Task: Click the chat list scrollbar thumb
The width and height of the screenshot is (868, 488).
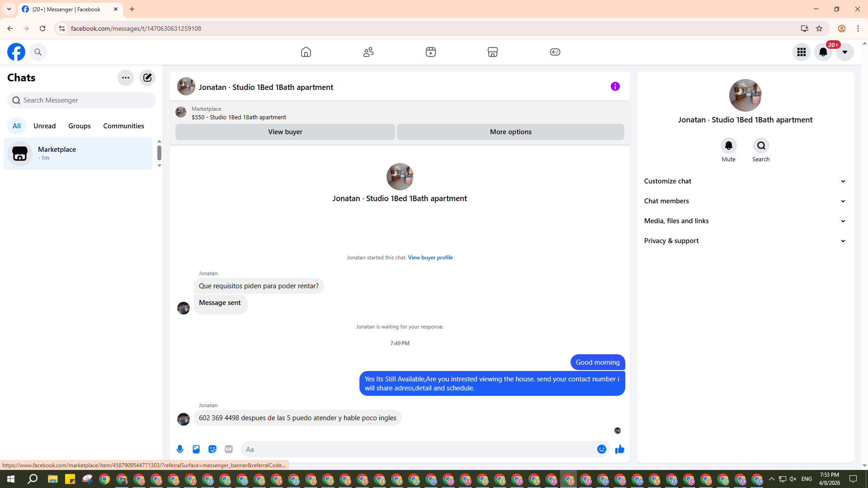Action: (159, 153)
